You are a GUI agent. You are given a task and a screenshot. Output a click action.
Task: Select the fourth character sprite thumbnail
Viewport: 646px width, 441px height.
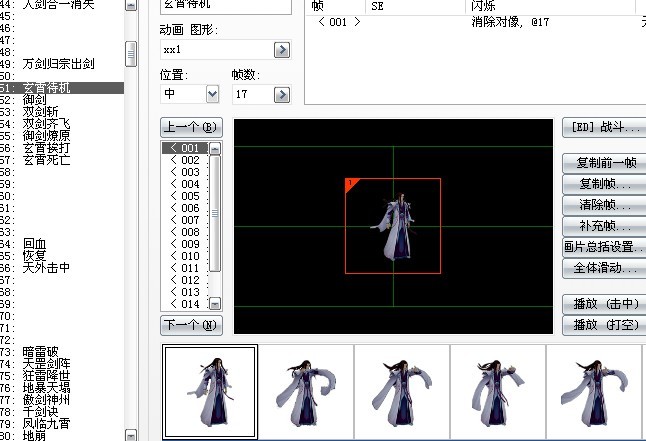tap(498, 392)
